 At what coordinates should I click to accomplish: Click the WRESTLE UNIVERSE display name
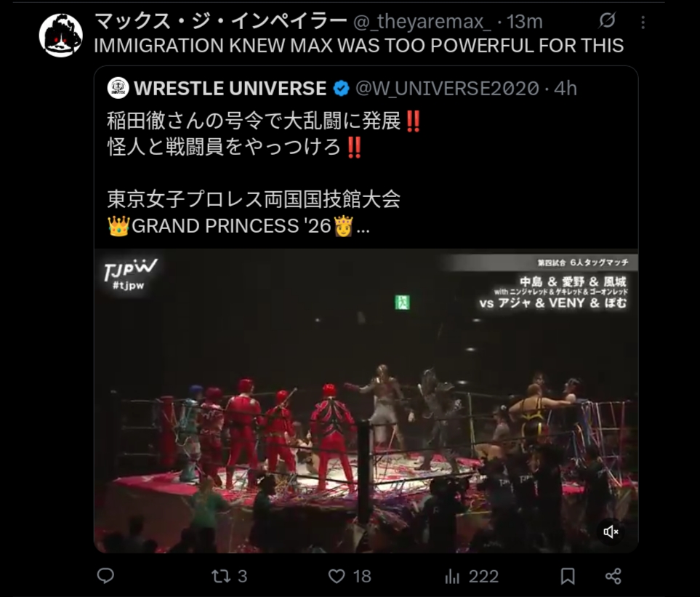tap(230, 89)
